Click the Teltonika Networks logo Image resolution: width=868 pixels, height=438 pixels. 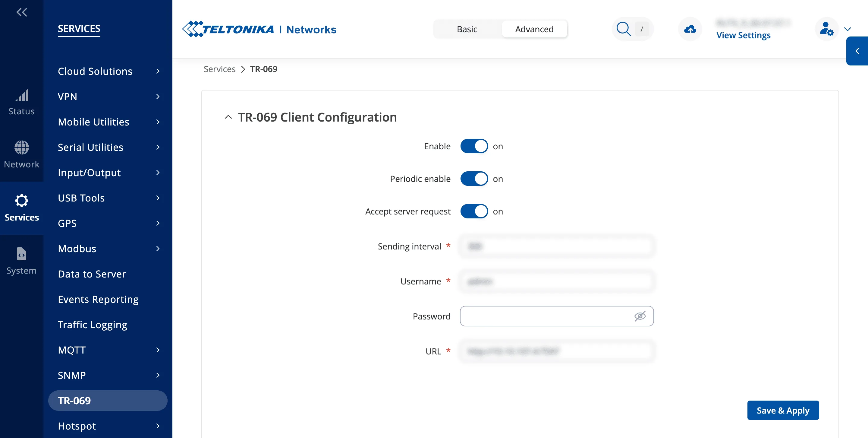(x=259, y=29)
